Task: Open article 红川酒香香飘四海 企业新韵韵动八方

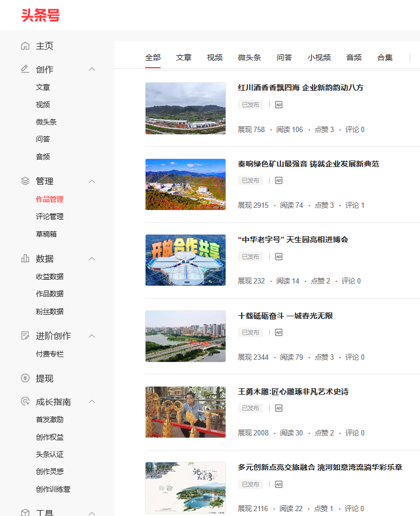Action: 301,88
